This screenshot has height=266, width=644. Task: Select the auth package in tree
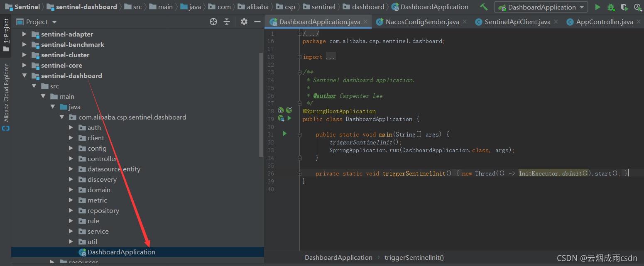[94, 127]
